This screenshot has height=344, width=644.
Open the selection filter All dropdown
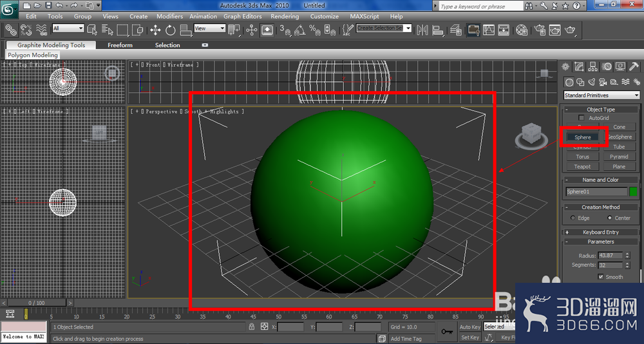click(x=68, y=28)
